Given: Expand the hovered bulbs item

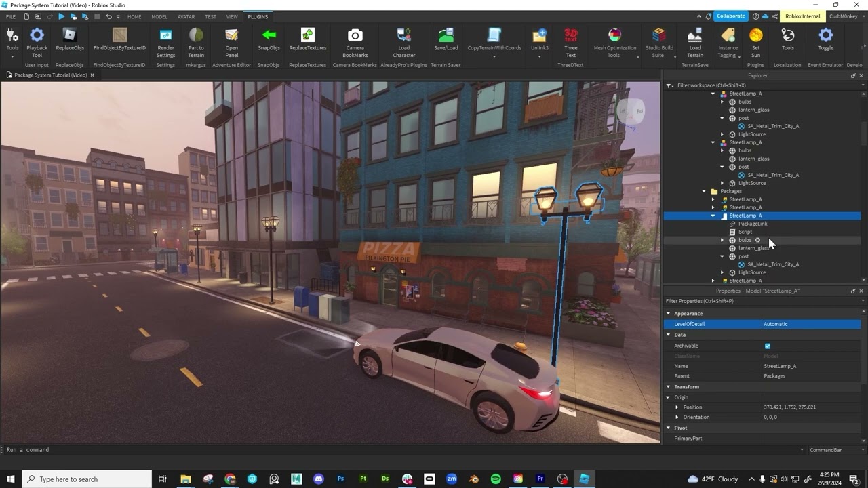Looking at the screenshot, I should (x=722, y=240).
